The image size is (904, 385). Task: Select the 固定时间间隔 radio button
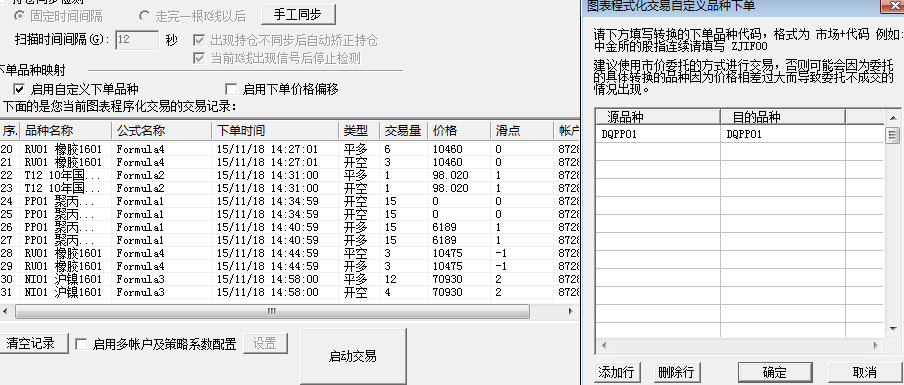pyautogui.click(x=21, y=16)
